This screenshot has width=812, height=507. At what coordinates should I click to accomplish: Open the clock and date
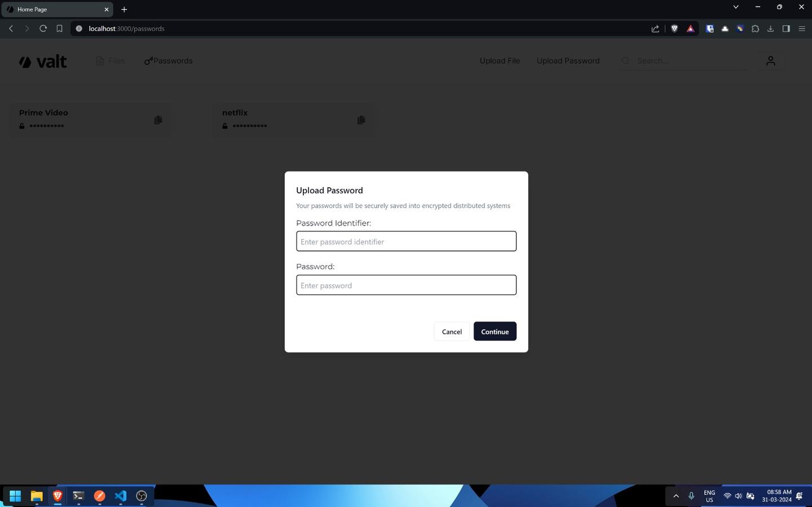[x=776, y=496]
